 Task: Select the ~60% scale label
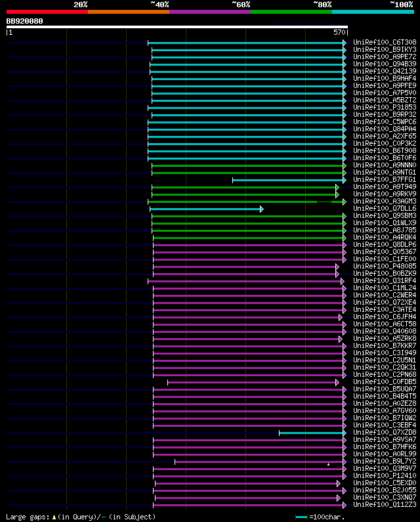point(241,5)
